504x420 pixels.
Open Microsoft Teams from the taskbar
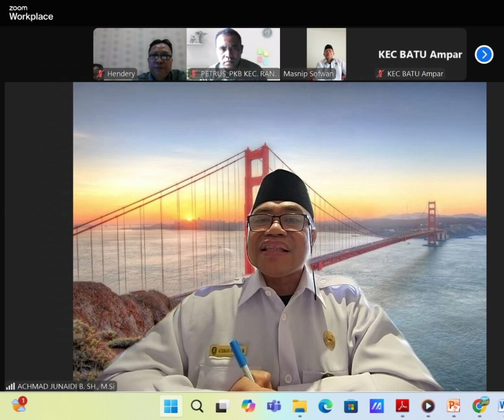(x=274, y=406)
